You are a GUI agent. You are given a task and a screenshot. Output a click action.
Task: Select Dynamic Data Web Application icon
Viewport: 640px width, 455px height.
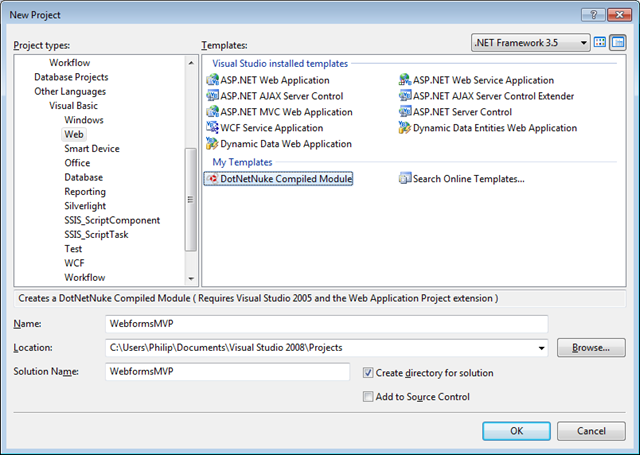(x=213, y=144)
